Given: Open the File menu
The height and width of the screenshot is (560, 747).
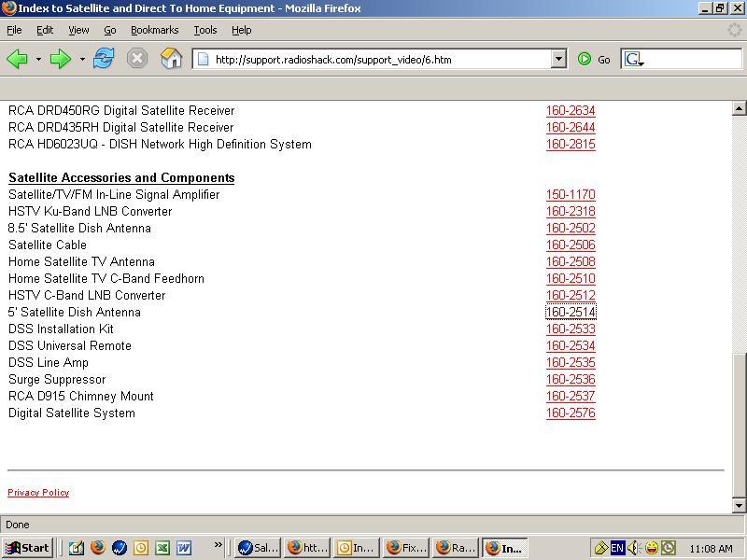Looking at the screenshot, I should click(14, 30).
